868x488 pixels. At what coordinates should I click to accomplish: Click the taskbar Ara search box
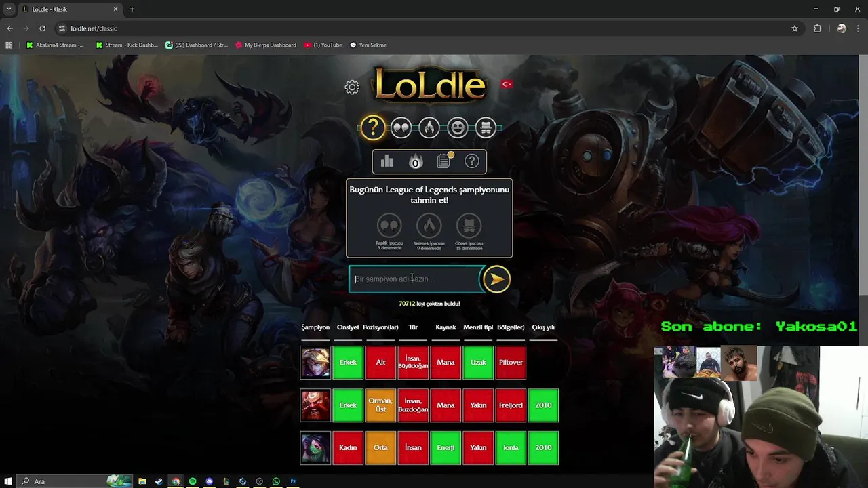point(75,481)
